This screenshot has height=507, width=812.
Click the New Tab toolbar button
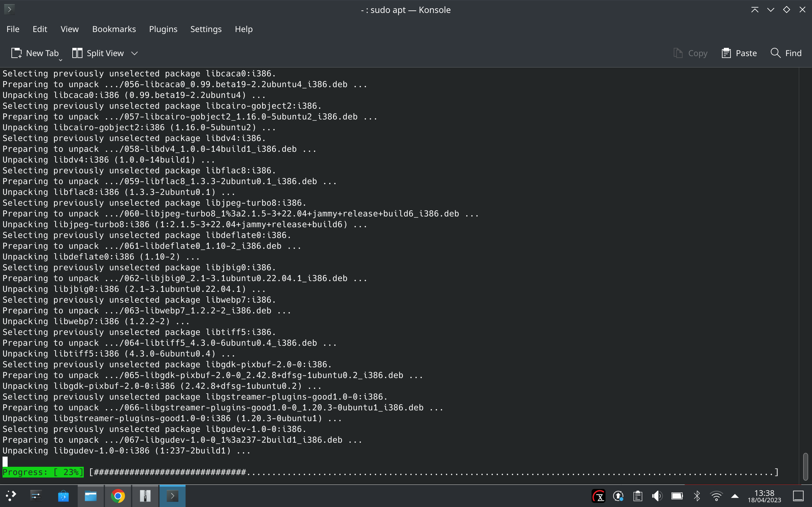coord(35,53)
